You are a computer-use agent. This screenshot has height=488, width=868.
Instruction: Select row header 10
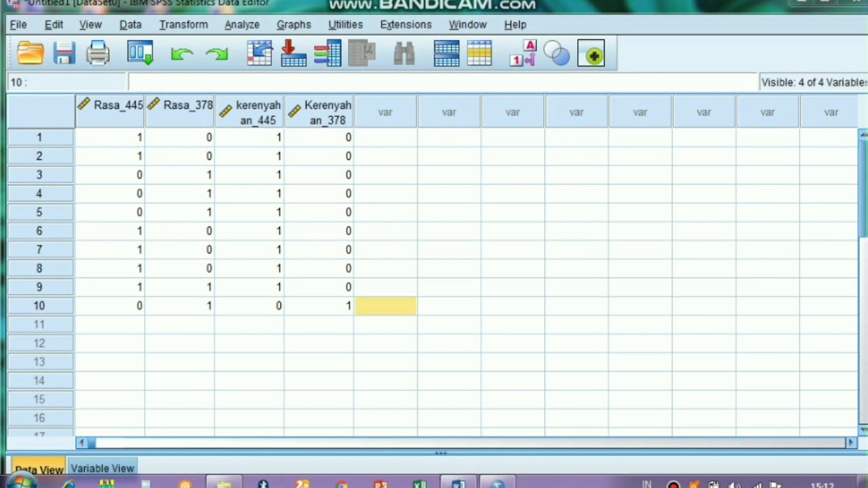[39, 306]
